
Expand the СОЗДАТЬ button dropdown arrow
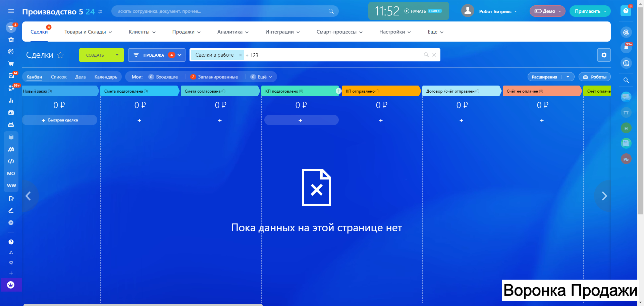click(117, 55)
